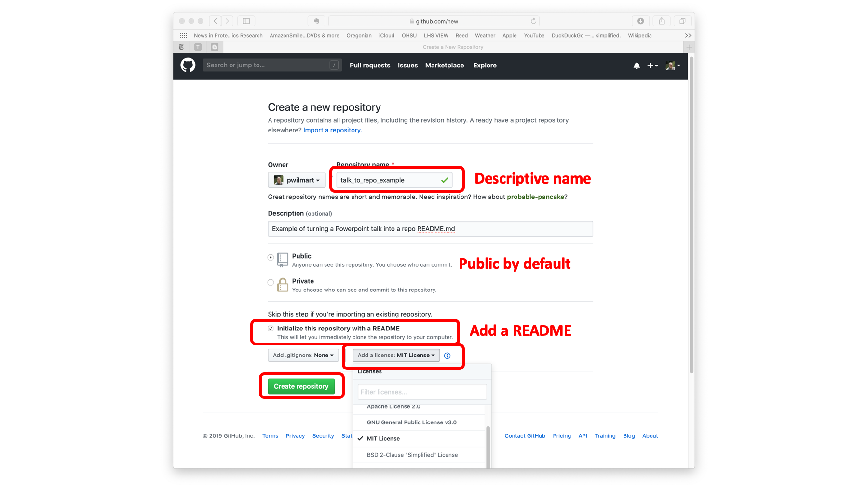Open the Pricing footer link
868x488 pixels.
tap(562, 436)
